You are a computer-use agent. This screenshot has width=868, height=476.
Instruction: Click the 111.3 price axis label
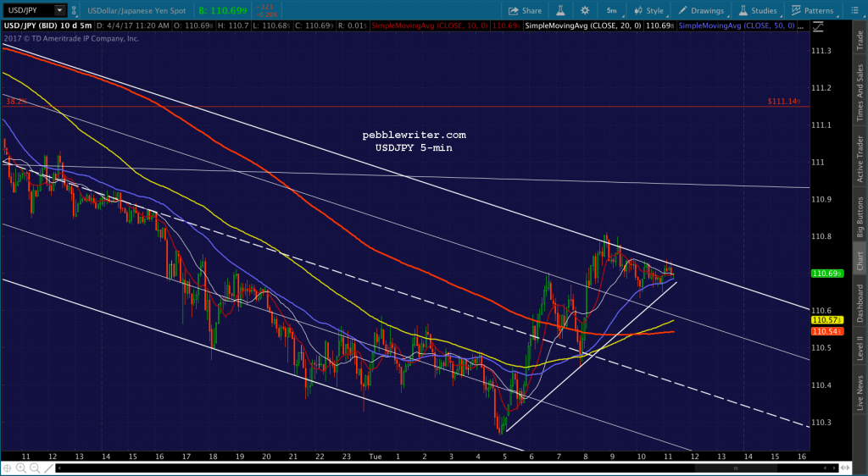pos(821,51)
